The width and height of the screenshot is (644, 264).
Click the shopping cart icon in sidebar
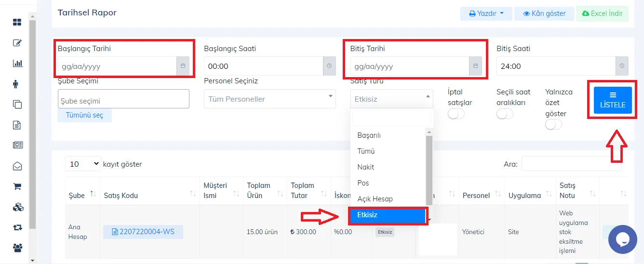click(17, 186)
